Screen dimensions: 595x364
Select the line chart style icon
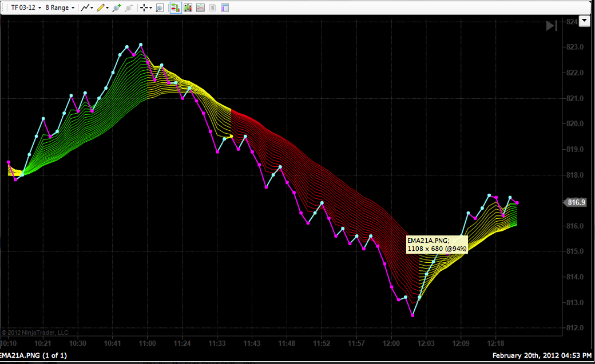85,7
